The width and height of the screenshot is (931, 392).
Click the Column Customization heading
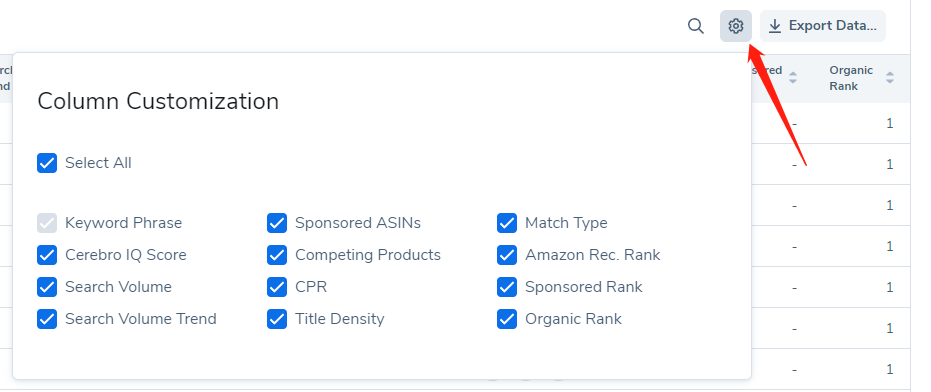[158, 101]
